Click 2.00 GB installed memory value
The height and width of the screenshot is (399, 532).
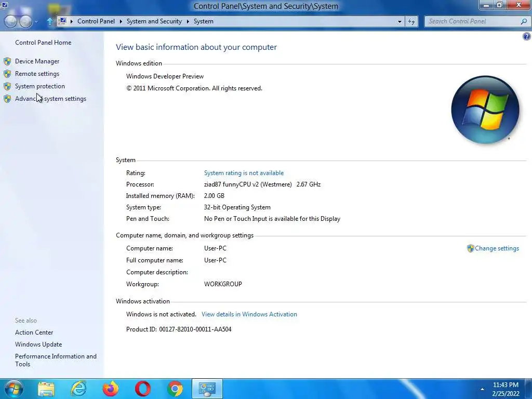pos(214,196)
